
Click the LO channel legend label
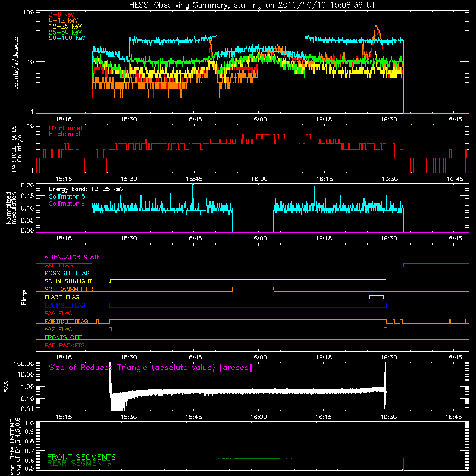coord(65,128)
